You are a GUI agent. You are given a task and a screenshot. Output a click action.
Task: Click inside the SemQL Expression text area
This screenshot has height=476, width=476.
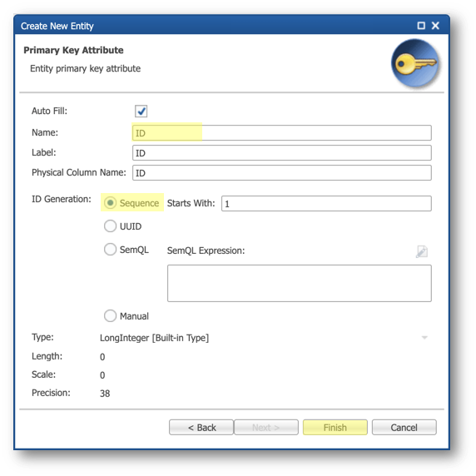300,283
